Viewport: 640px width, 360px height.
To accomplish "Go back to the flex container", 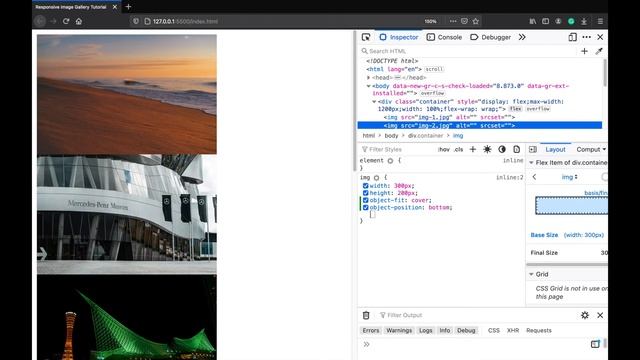I will click(x=534, y=177).
